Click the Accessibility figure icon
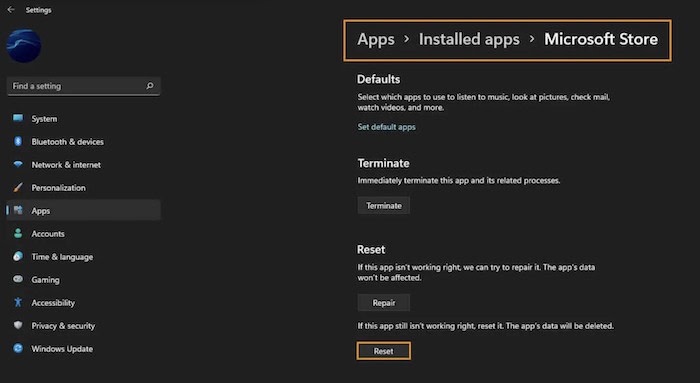The image size is (700, 383). pyautogui.click(x=18, y=302)
